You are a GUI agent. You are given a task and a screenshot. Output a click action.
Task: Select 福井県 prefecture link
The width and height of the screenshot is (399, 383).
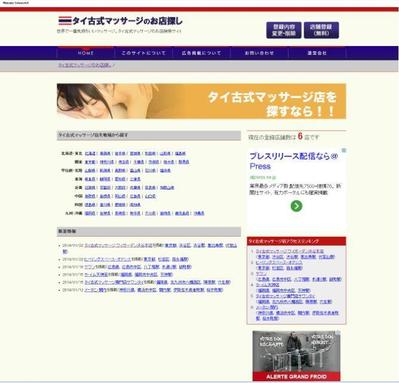pyautogui.click(x=165, y=170)
